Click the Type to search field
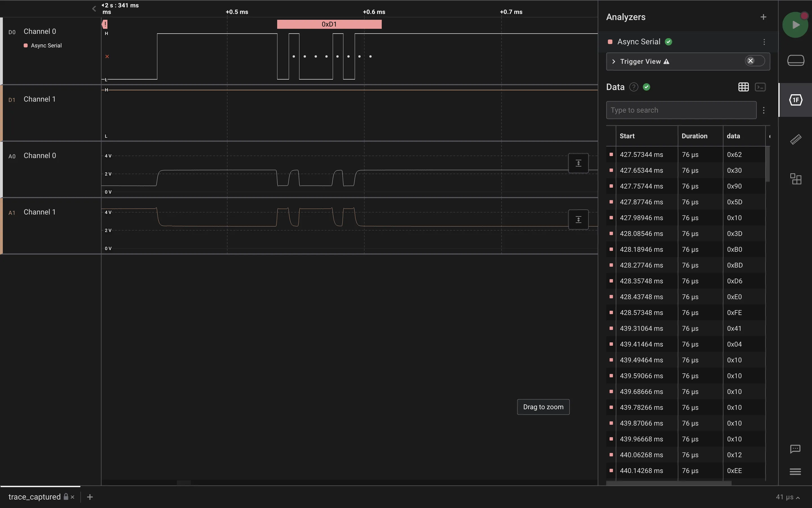Viewport: 812px width, 508px height. click(x=681, y=110)
